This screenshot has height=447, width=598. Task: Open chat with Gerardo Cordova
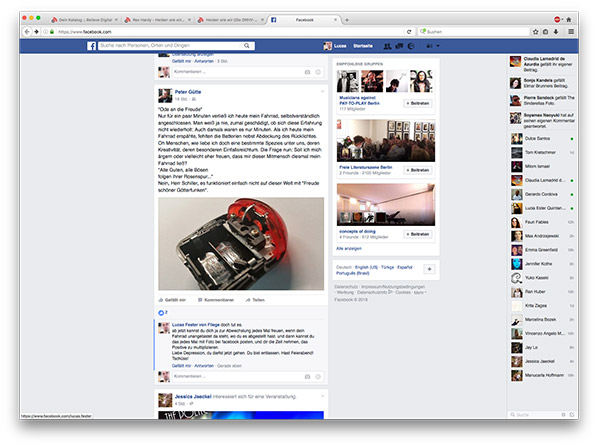point(542,195)
